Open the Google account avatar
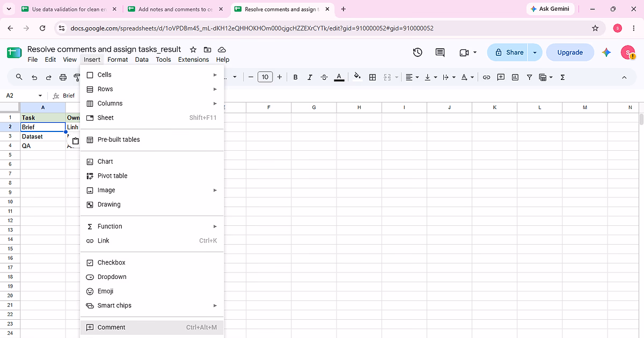This screenshot has width=644, height=338. (628, 52)
